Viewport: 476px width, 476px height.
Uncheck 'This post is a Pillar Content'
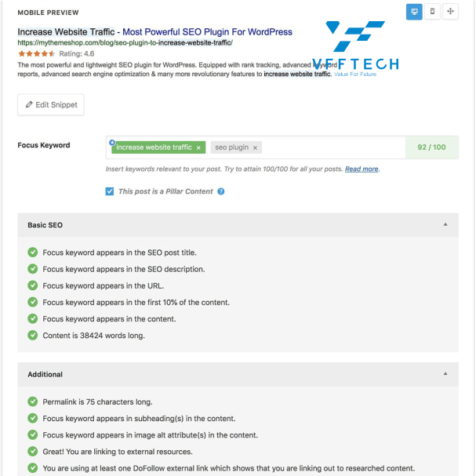pyautogui.click(x=110, y=191)
